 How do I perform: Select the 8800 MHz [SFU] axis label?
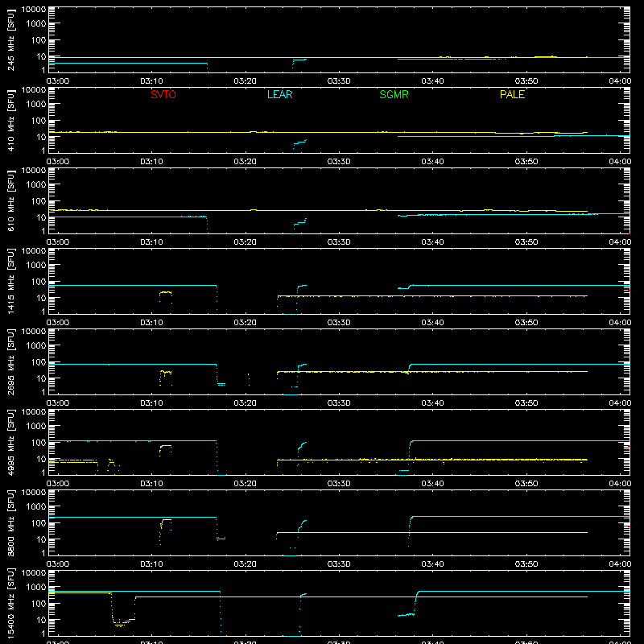(11, 522)
